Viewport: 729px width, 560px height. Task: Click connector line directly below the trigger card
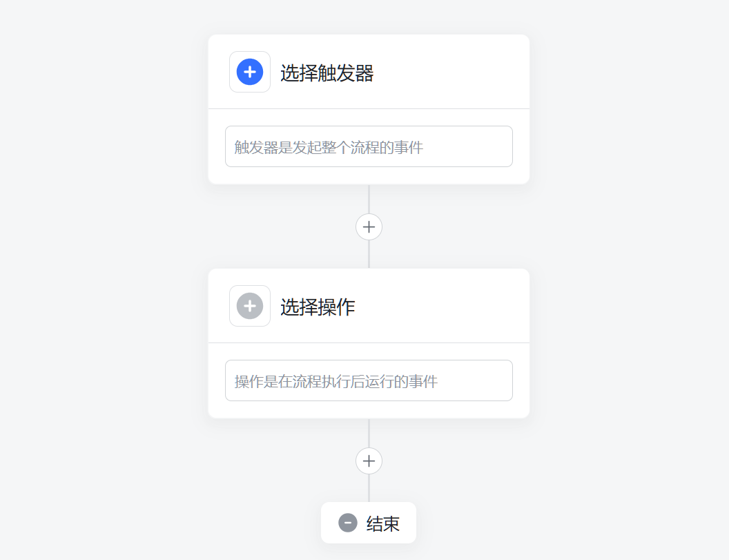(x=369, y=199)
